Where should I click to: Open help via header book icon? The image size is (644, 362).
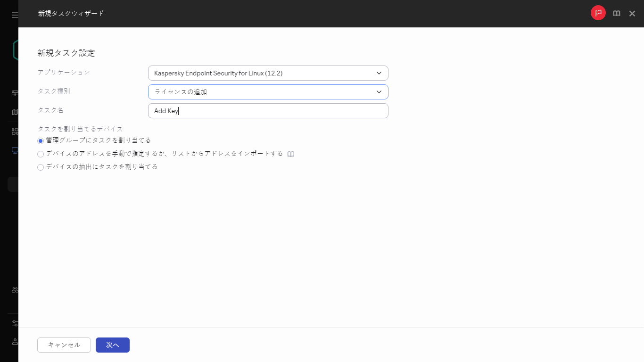coord(617,14)
